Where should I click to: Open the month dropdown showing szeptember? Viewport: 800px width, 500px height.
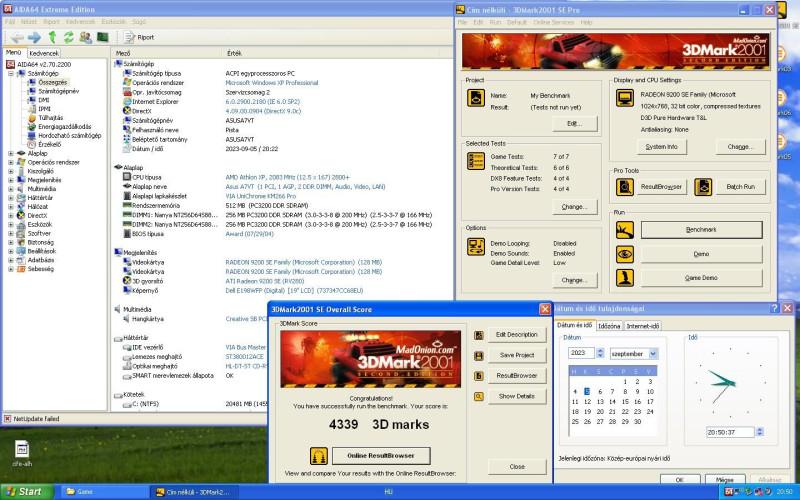[653, 354]
